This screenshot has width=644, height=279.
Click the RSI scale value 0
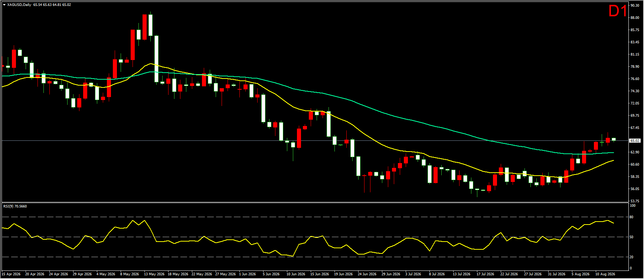631,268
